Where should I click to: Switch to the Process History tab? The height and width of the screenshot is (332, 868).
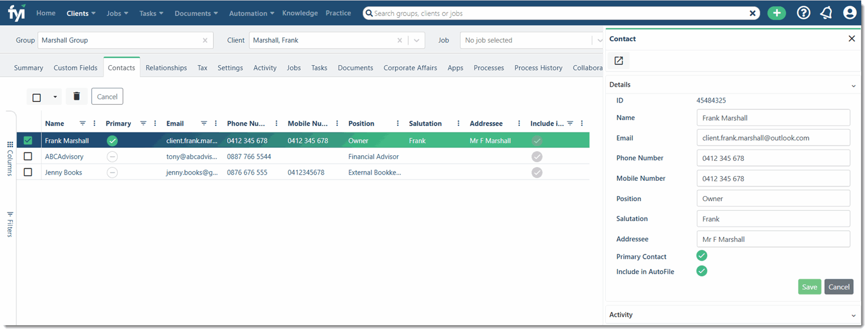[538, 67]
